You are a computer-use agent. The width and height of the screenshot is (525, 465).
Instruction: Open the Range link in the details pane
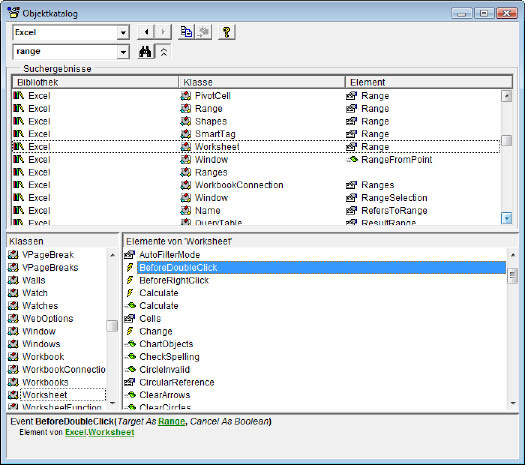171,421
